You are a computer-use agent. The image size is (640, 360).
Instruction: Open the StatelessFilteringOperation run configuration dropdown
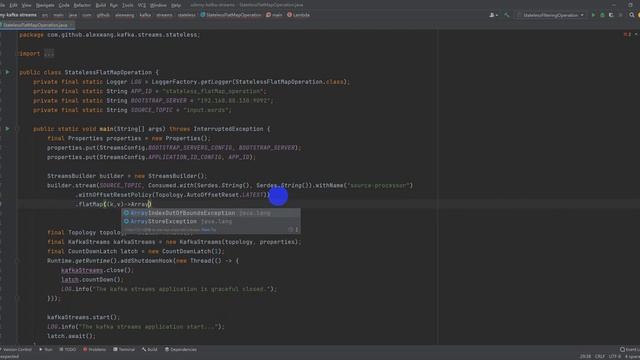click(x=551, y=15)
